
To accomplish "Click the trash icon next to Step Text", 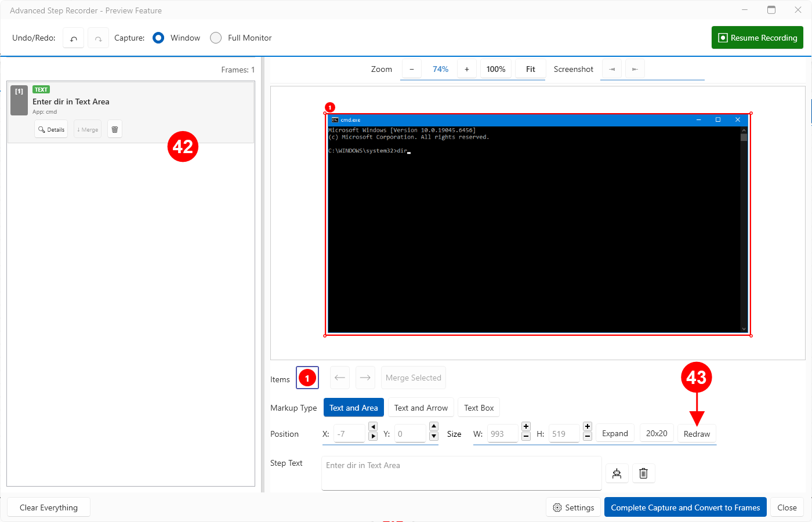I will [x=643, y=474].
